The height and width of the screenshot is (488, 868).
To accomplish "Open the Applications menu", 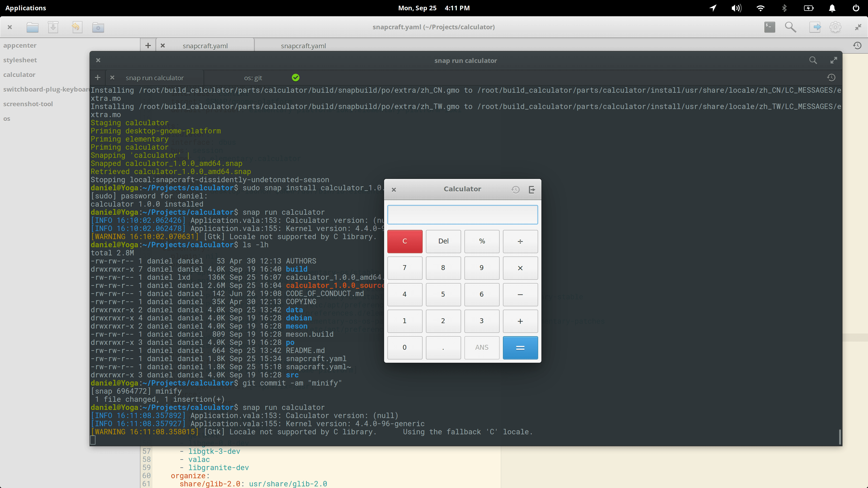I will 25,8.
